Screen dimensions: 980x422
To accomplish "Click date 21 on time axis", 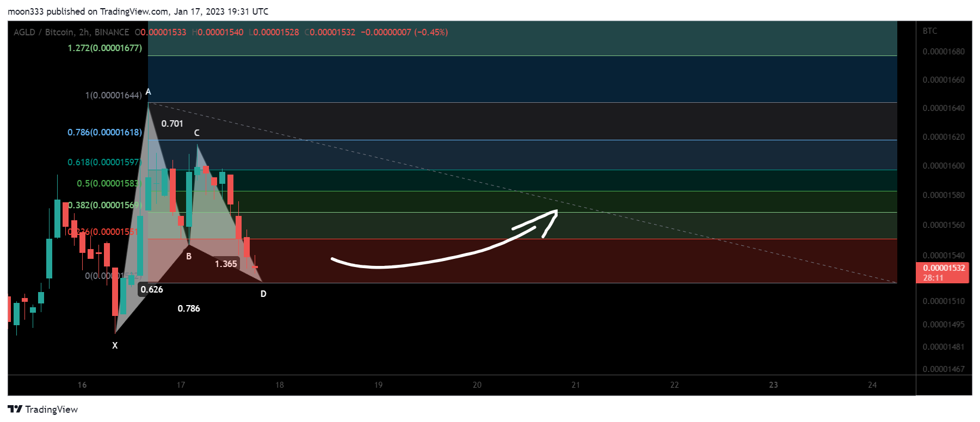I will tap(576, 385).
